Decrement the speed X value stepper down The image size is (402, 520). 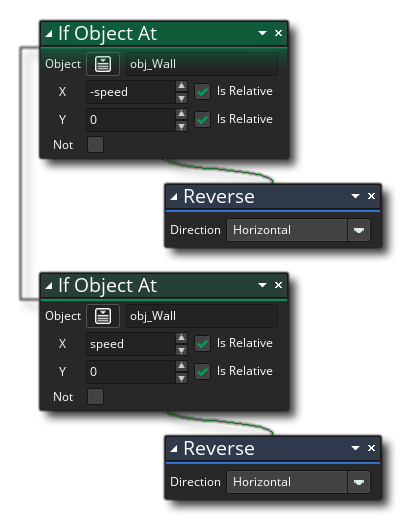pyautogui.click(x=181, y=350)
